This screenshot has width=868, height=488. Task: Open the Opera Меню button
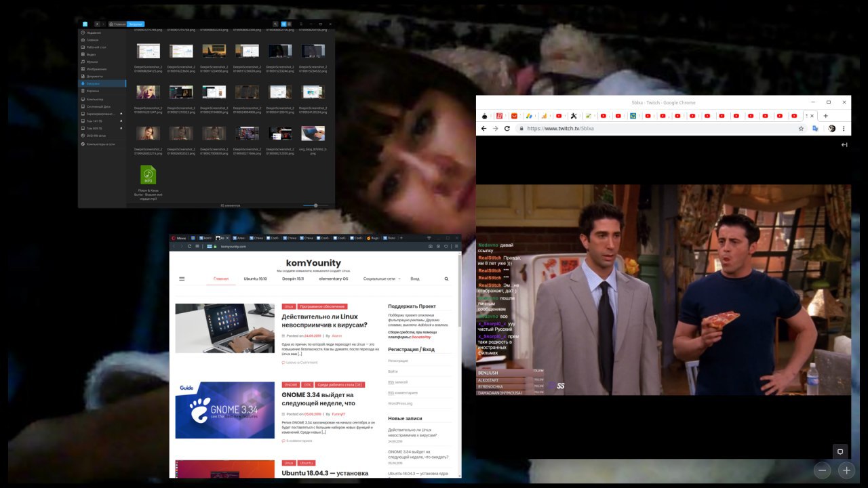pos(179,238)
